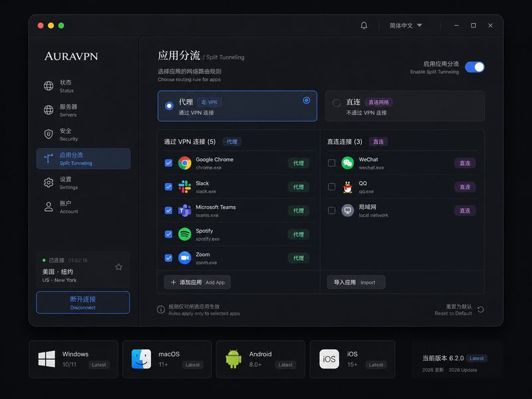Open the notification bell
Image resolution: width=532 pixels, height=399 pixels.
click(364, 25)
